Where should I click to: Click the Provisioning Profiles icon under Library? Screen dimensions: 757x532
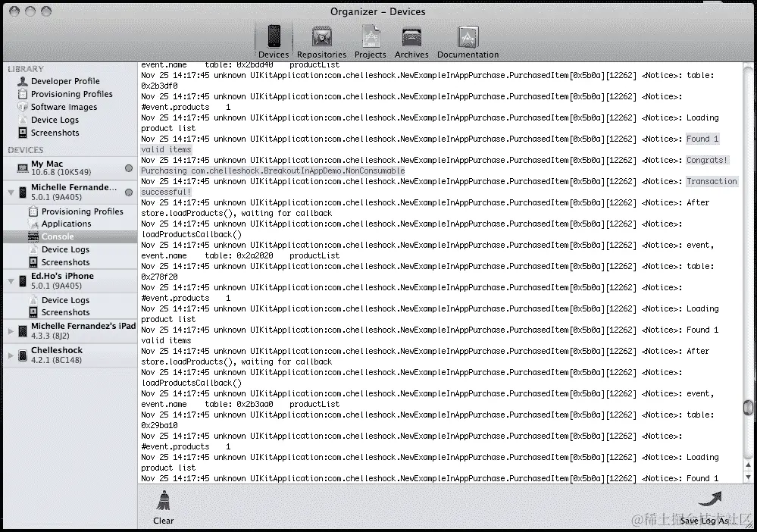pyautogui.click(x=22, y=94)
